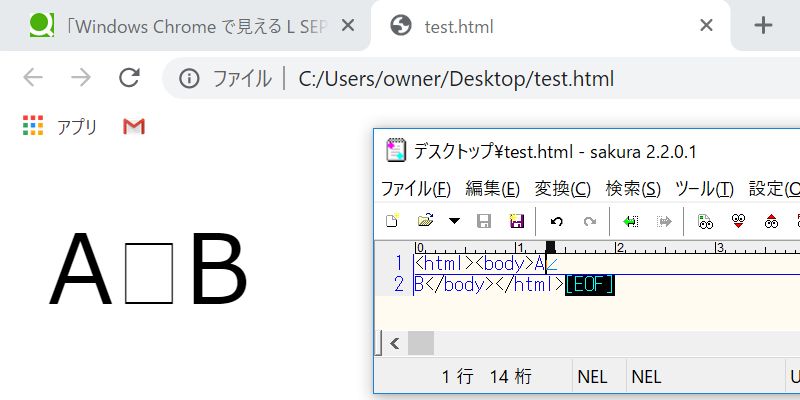The width and height of the screenshot is (800, 400).
Task: Click the Undo arrow in sakura toolbar
Action: (557, 221)
